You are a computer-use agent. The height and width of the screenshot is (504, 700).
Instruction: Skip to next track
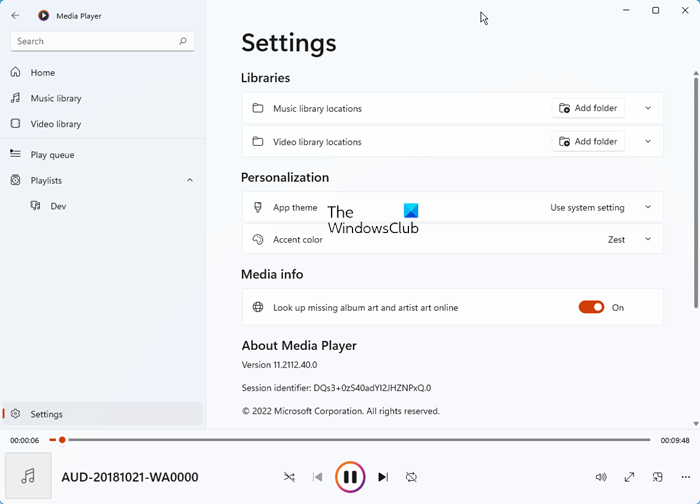point(383,478)
